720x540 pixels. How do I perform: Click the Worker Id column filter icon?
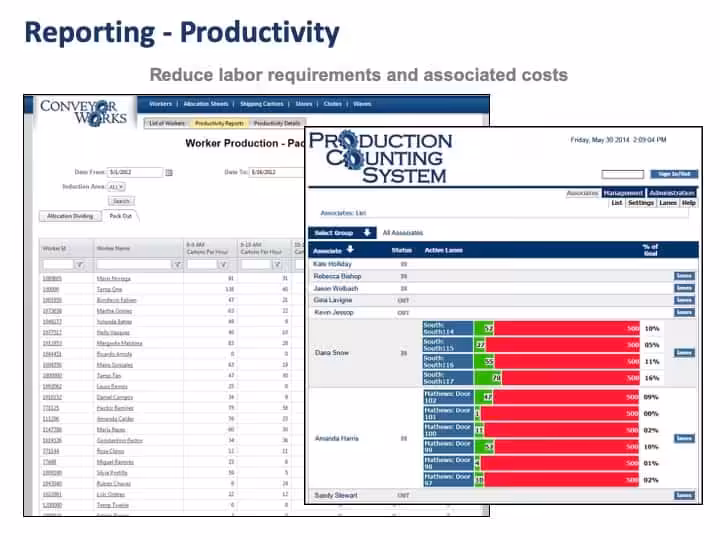[80, 265]
